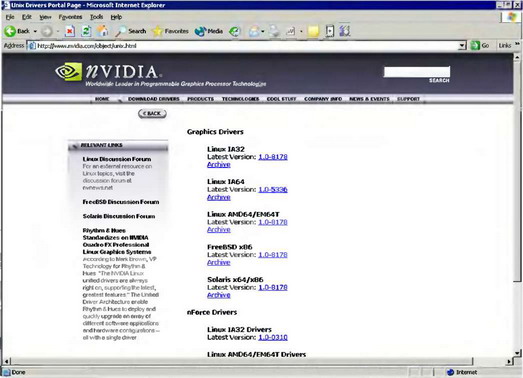The width and height of the screenshot is (523, 378).
Task: Expand the Back button history dropdown arrow
Action: [x=35, y=31]
